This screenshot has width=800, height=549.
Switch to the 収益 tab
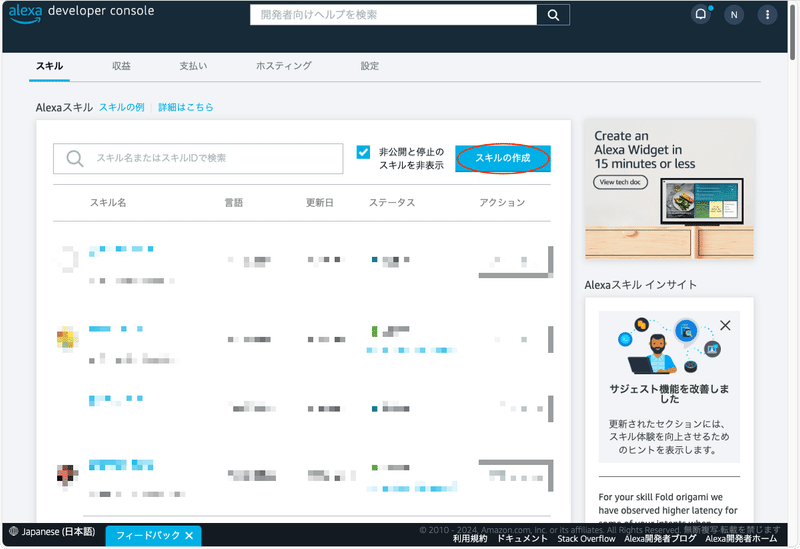coord(121,66)
